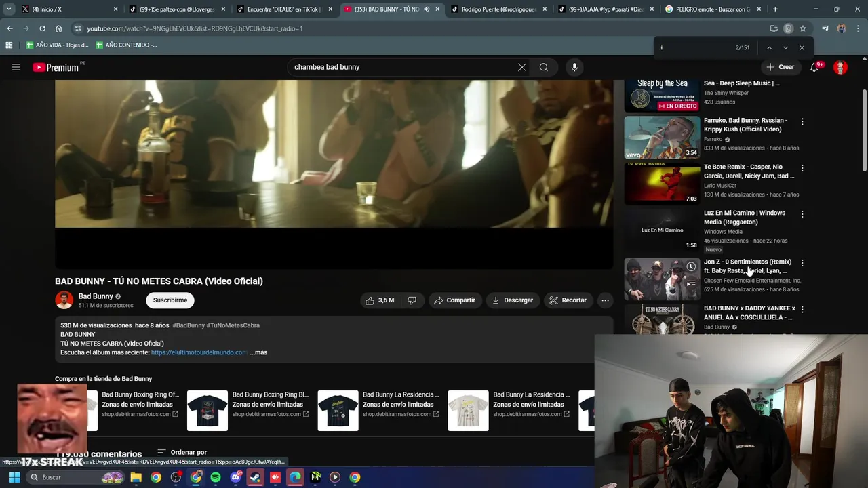Click Recortar clip button
868x488 pixels.
(568, 300)
